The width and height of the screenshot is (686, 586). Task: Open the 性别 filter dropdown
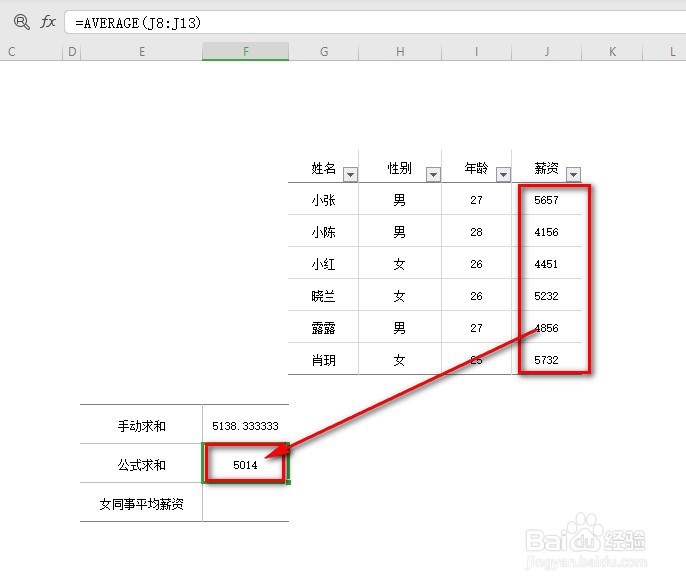[433, 175]
